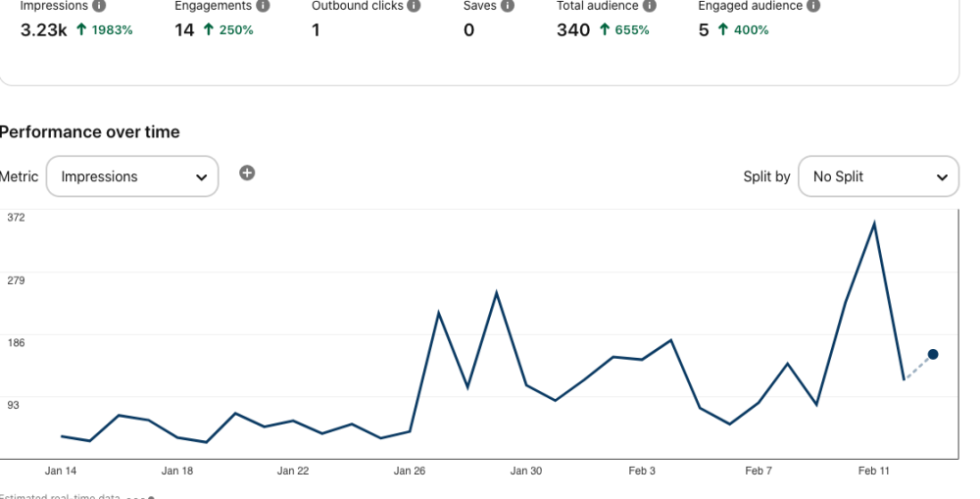Click the highest peak near Feb 11
The width and height of the screenshot is (980, 499).
pos(873,224)
